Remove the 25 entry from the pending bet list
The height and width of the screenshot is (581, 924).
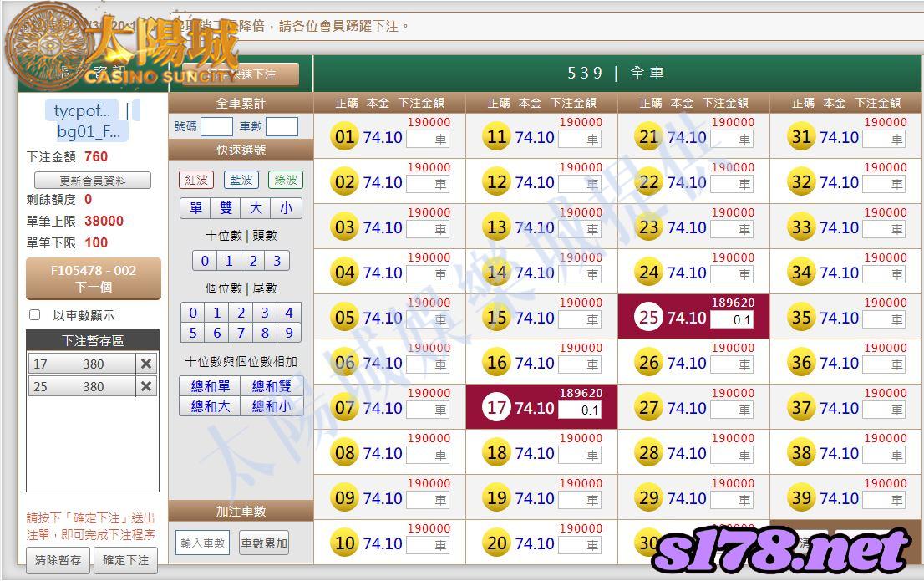(x=146, y=386)
